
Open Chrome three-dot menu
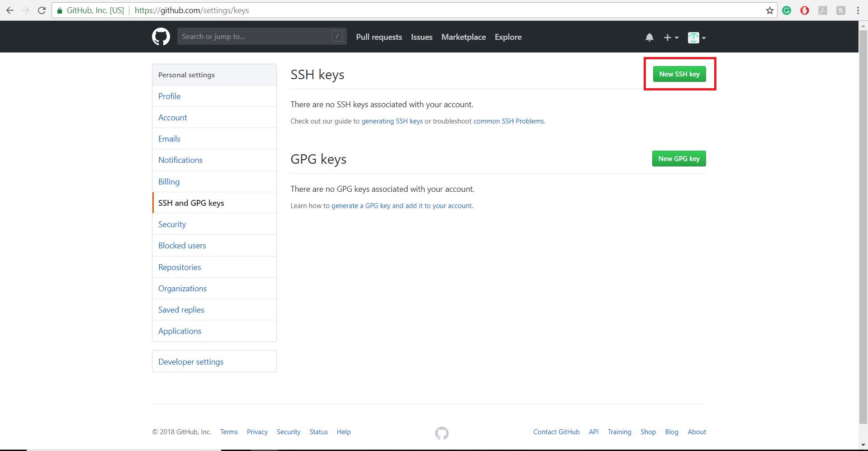(x=858, y=10)
